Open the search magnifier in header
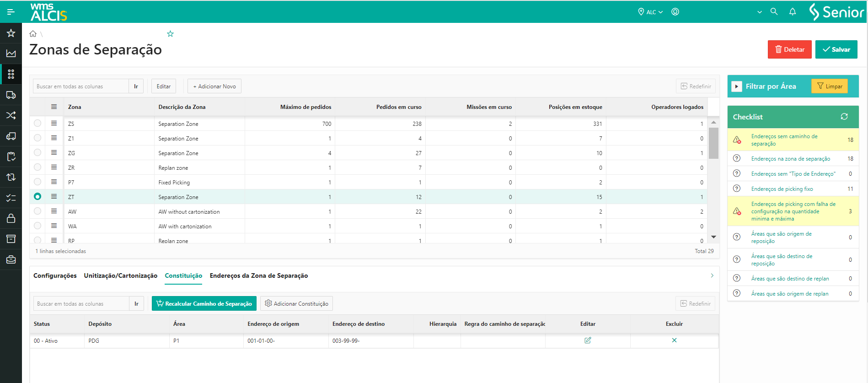868x383 pixels. point(774,12)
